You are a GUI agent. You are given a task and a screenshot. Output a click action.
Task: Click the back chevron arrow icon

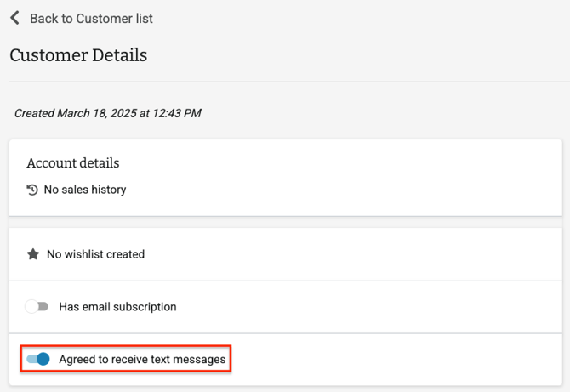[x=14, y=18]
